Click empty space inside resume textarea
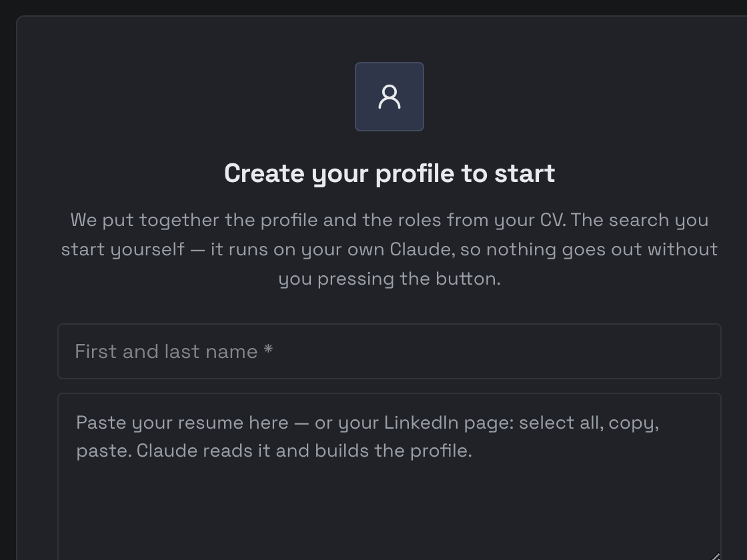The width and height of the screenshot is (747, 560). 390,514
